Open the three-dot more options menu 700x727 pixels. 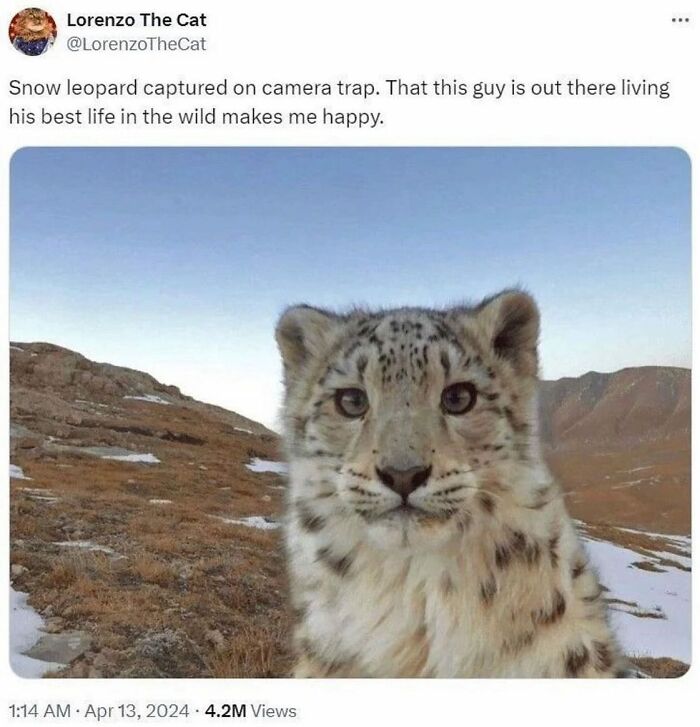pos(680,20)
